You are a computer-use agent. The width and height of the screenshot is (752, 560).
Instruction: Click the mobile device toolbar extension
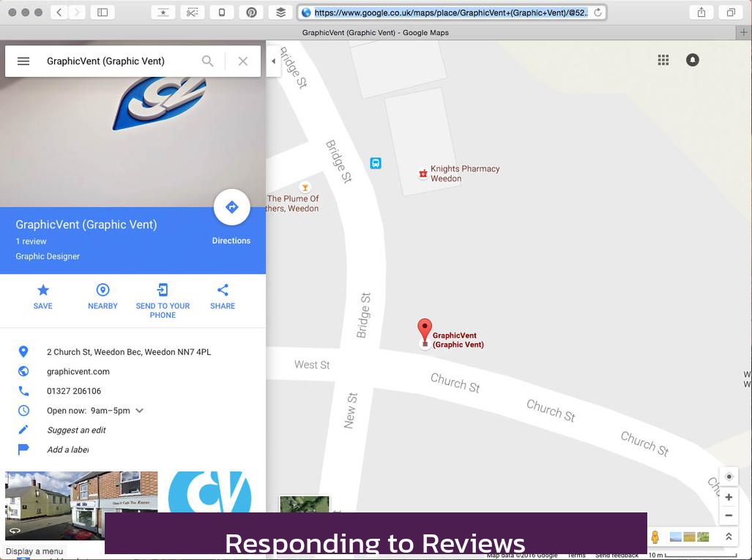[x=222, y=12]
